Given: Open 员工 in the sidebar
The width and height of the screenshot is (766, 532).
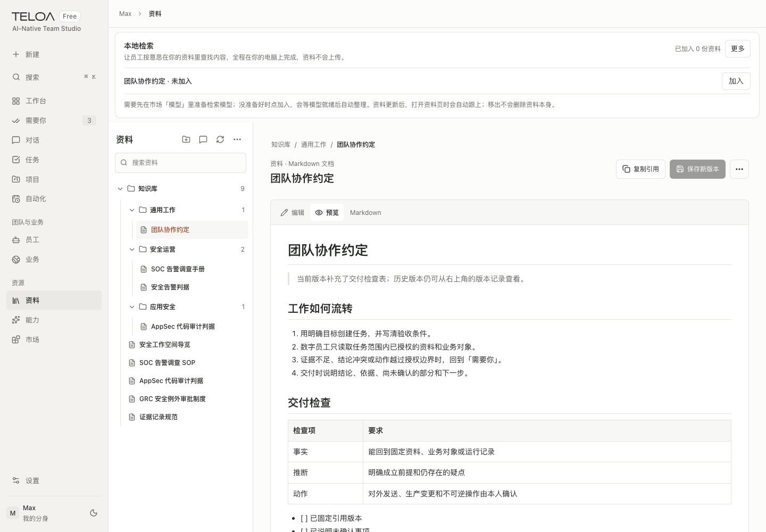Looking at the screenshot, I should [x=54, y=240].
